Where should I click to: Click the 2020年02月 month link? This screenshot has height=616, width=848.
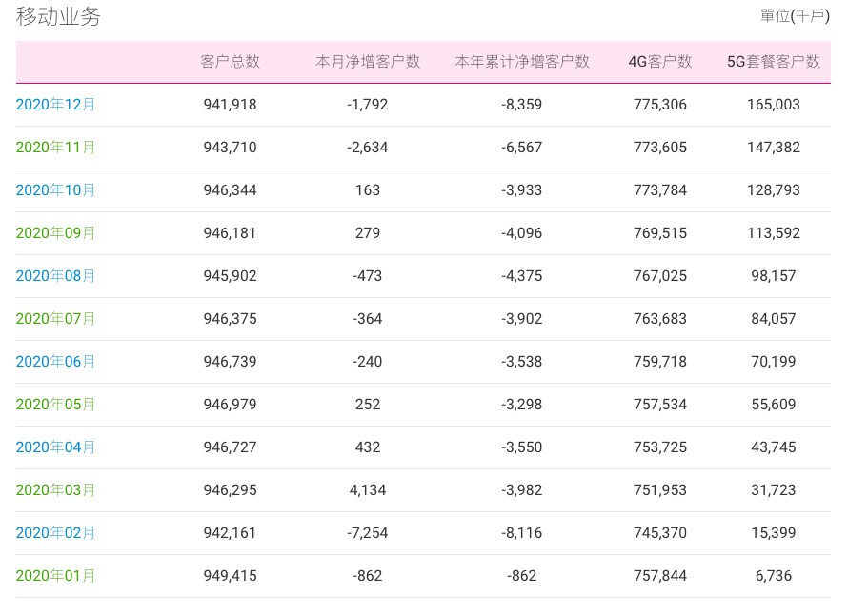[55, 533]
